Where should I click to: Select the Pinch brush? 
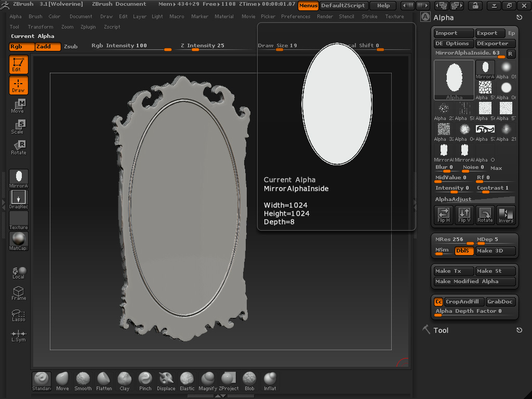click(145, 381)
